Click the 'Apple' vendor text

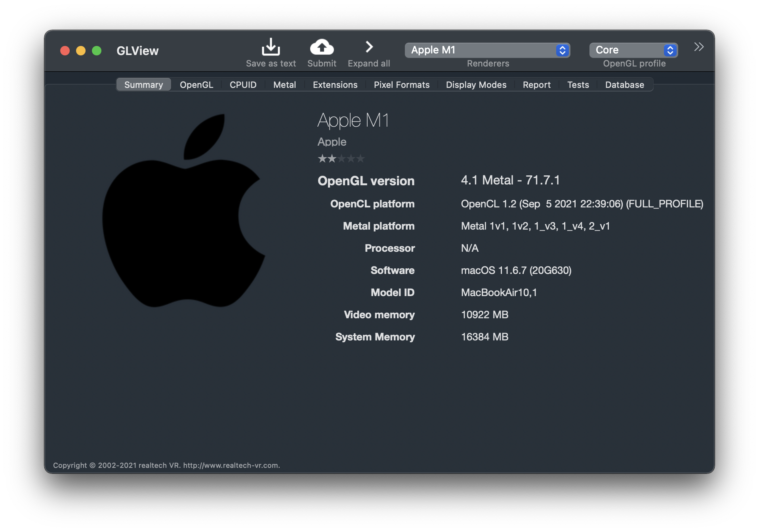[x=332, y=142]
